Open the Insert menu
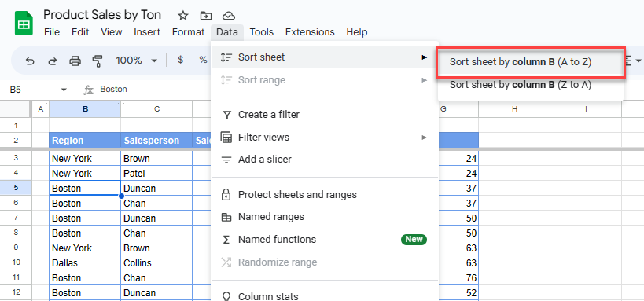This screenshot has height=301, width=644. click(x=147, y=32)
